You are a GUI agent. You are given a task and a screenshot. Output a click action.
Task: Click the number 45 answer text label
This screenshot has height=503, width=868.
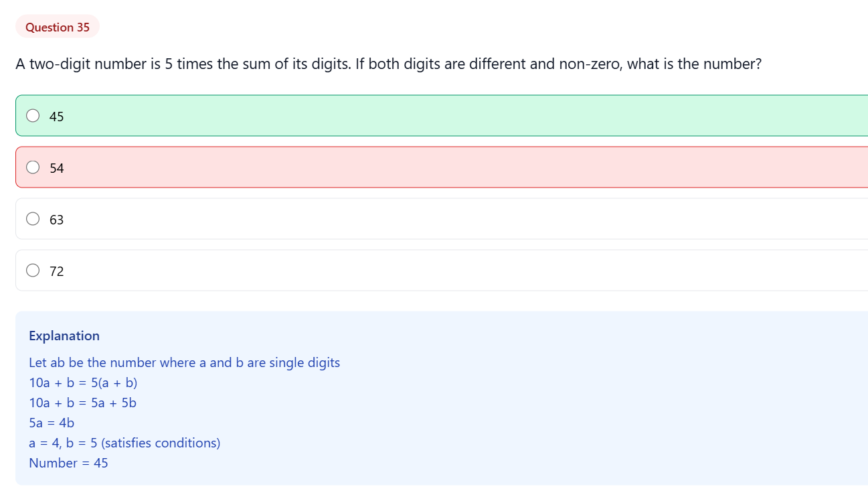[x=57, y=116]
